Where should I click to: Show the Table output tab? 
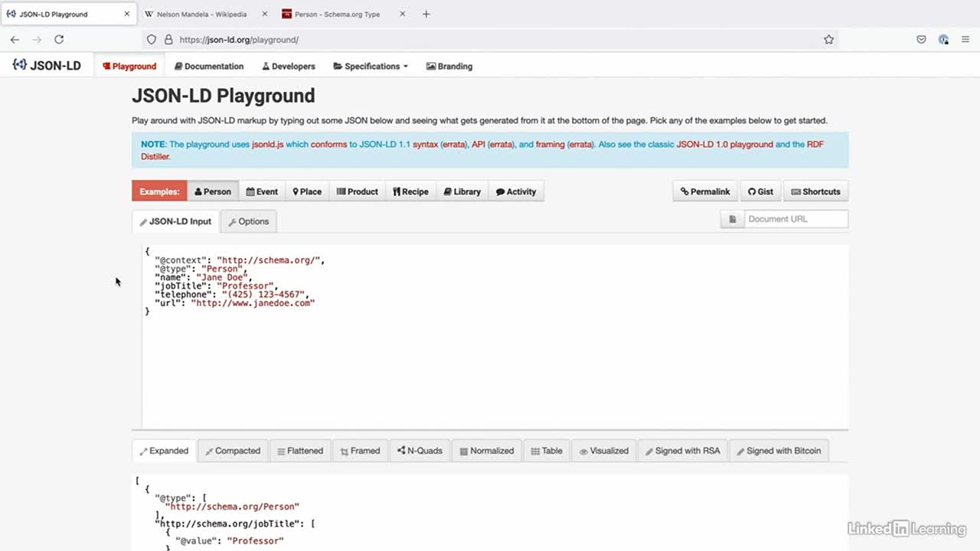(547, 451)
